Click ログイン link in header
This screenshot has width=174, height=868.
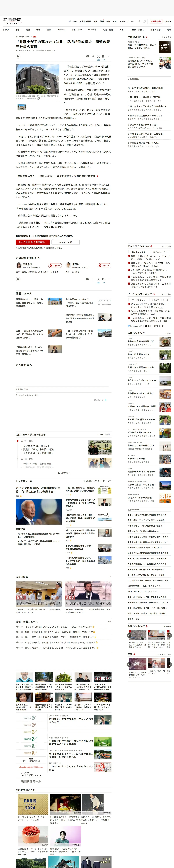pos(167,21)
